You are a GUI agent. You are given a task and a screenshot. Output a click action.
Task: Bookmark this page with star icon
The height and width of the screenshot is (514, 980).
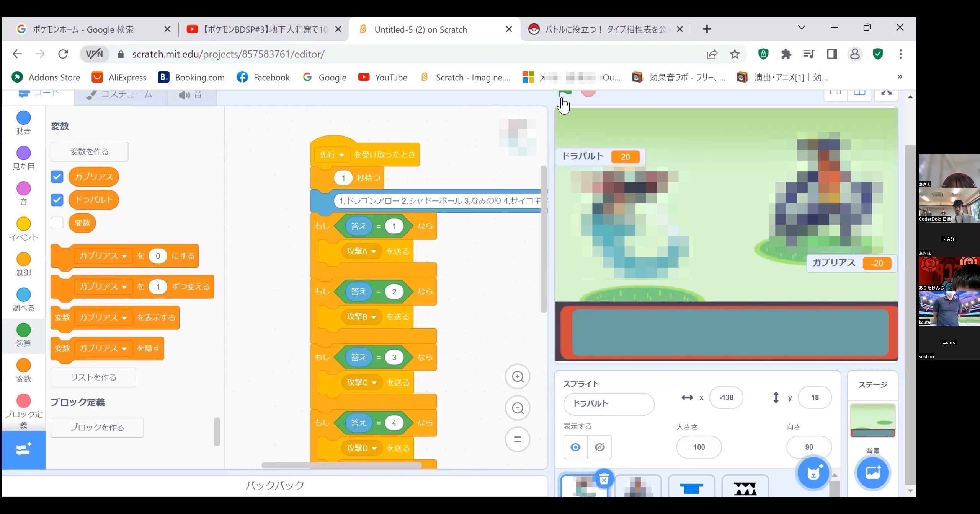735,54
